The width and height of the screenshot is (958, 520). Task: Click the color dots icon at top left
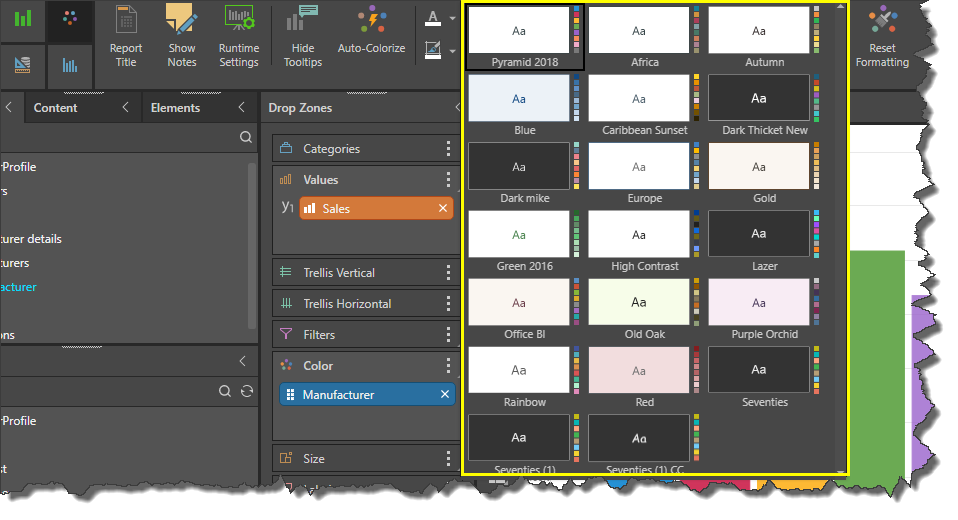point(70,19)
